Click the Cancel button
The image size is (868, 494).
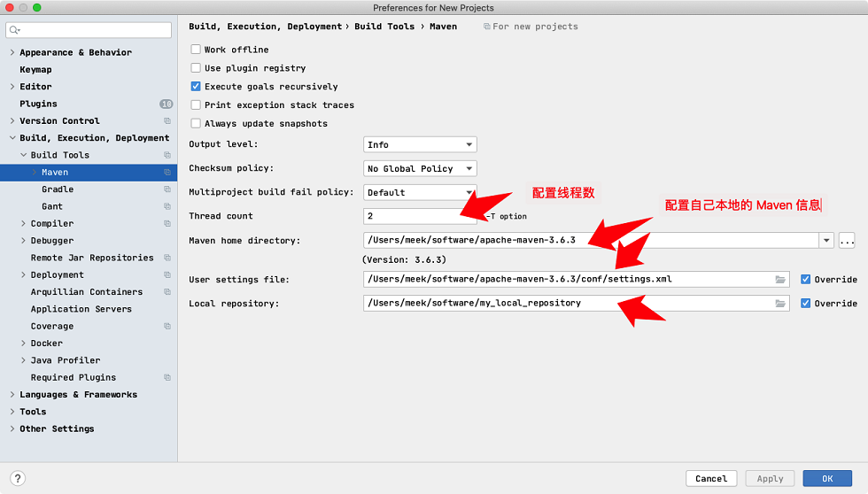[711, 479]
